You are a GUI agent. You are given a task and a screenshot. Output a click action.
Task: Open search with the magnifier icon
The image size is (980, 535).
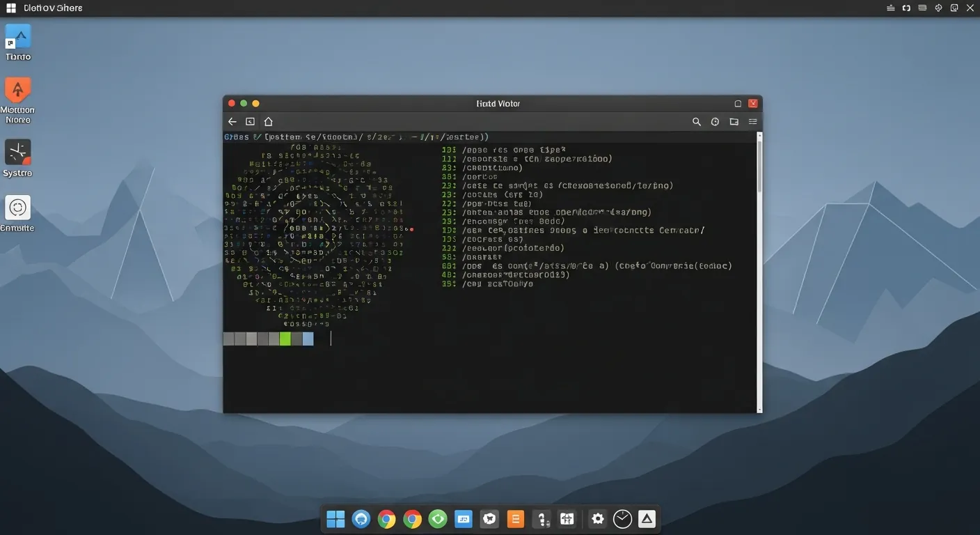coord(697,121)
